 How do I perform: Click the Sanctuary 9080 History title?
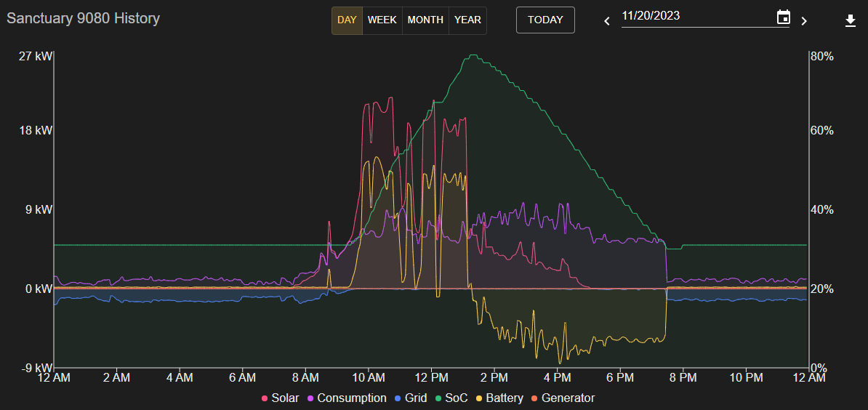pos(83,18)
